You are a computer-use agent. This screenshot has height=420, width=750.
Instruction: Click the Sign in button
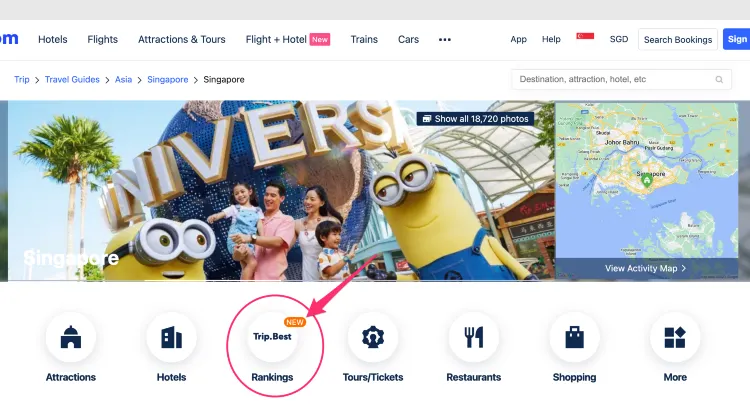737,40
